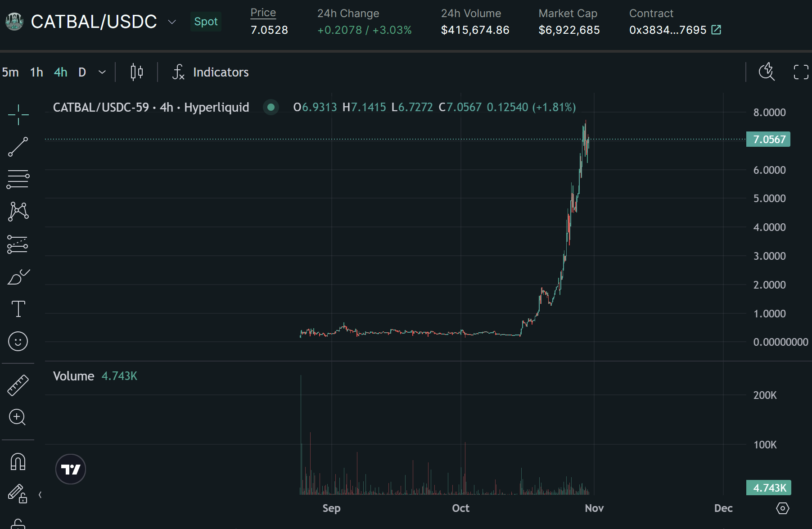Toggle magnet mode snapping
The height and width of the screenshot is (529, 812).
(18, 462)
